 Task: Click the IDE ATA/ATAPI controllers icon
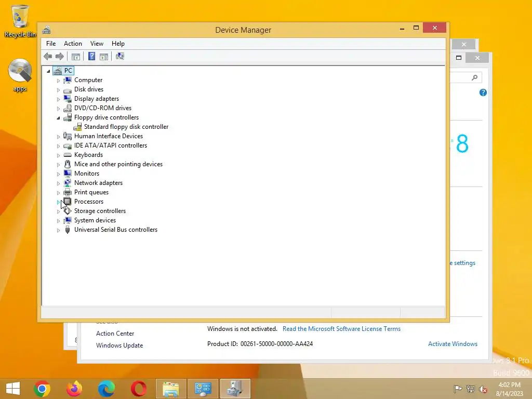click(x=68, y=145)
